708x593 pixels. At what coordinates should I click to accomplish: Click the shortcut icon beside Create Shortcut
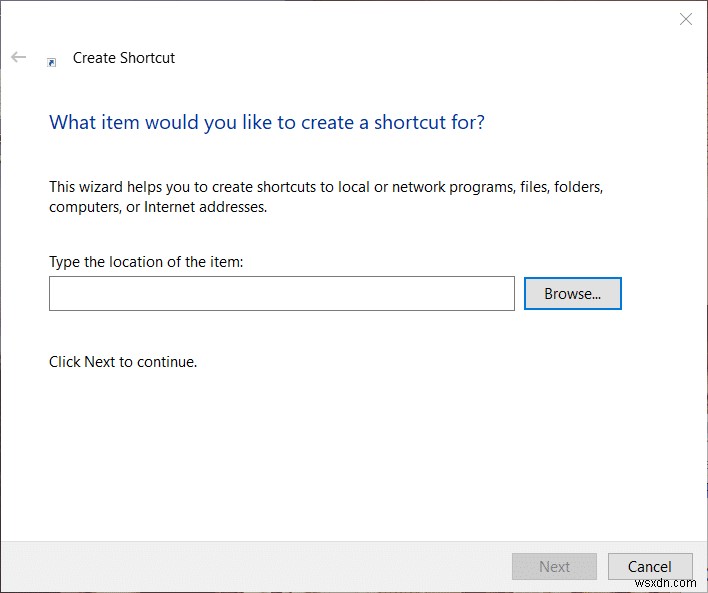pos(52,61)
